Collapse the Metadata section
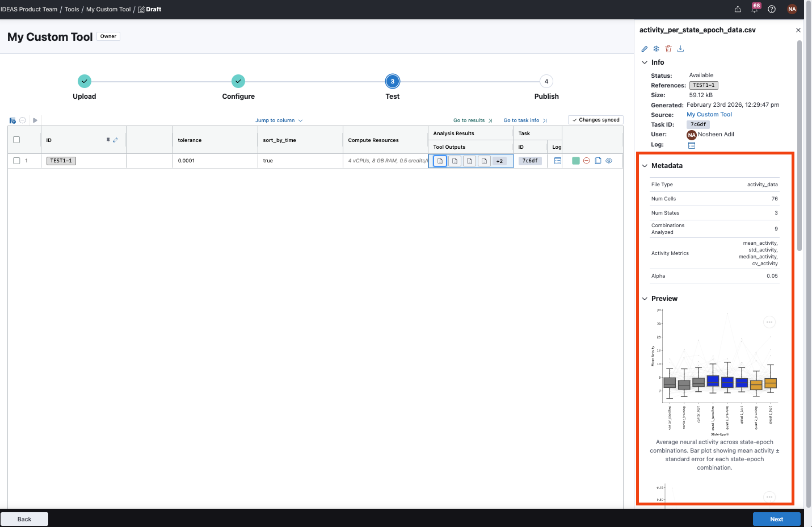 pos(645,166)
